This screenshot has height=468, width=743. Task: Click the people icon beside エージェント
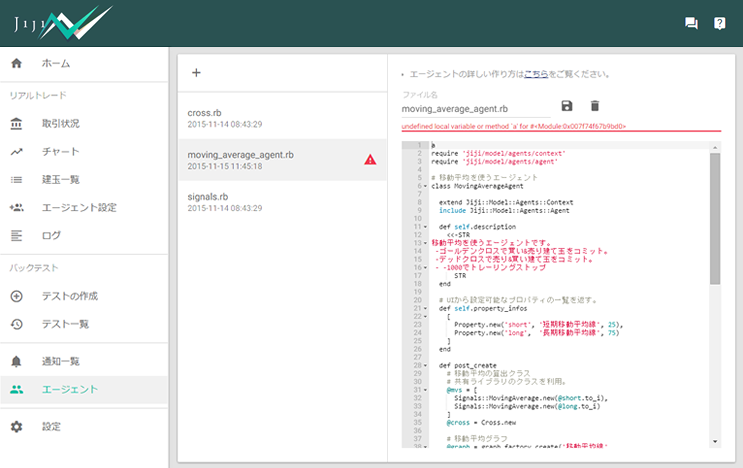17,389
